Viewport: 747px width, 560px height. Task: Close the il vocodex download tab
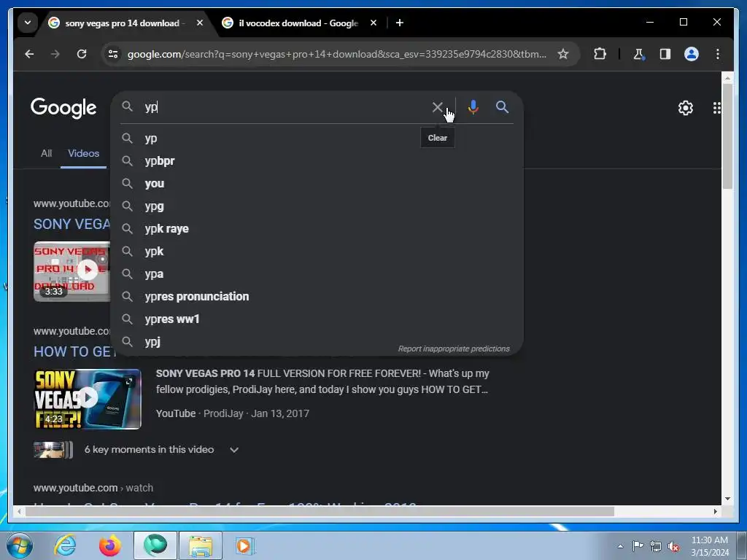tap(373, 23)
